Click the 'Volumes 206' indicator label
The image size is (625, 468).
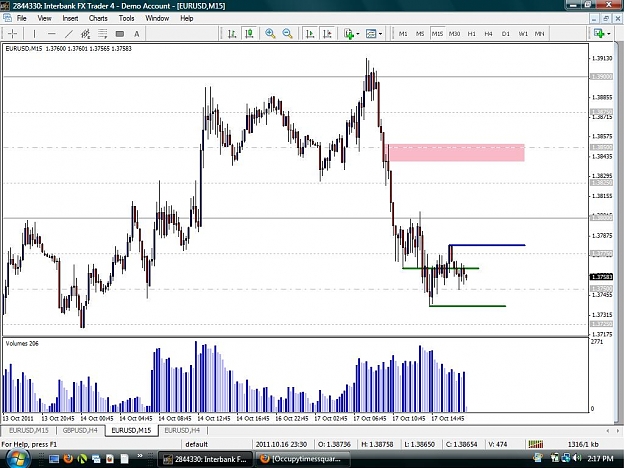pyautogui.click(x=22, y=344)
